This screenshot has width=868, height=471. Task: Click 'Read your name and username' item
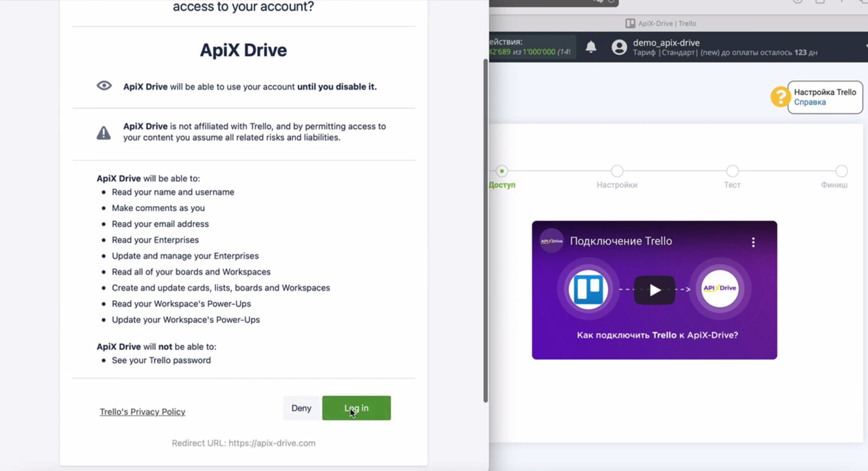pyautogui.click(x=173, y=192)
